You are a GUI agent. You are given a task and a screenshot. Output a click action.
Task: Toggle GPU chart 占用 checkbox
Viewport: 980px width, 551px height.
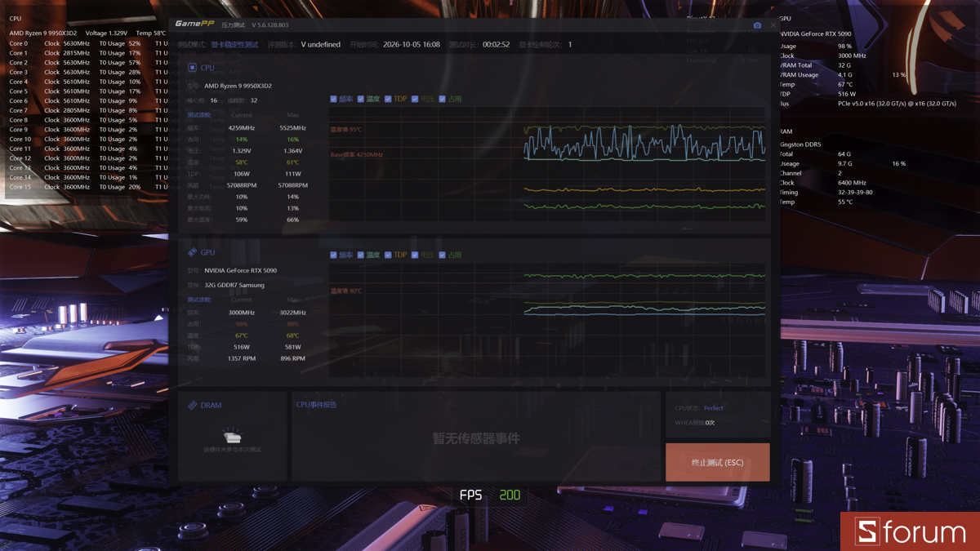(442, 255)
